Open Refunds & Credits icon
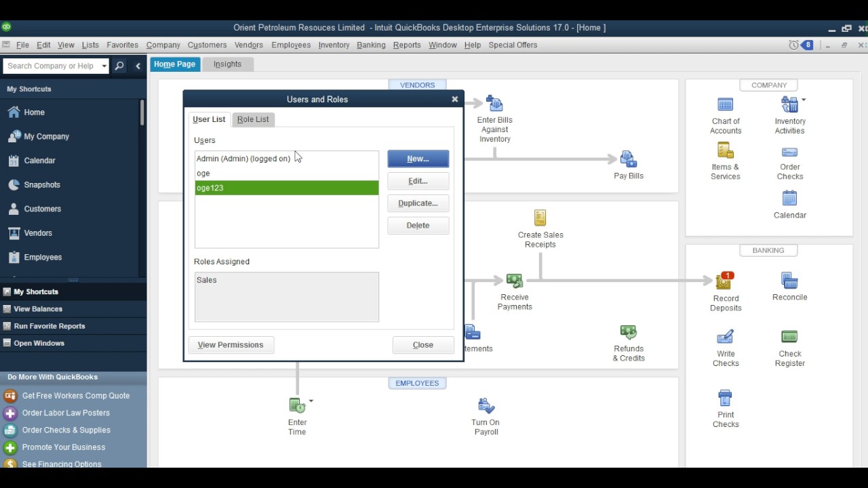The width and height of the screenshot is (868, 488). [629, 332]
